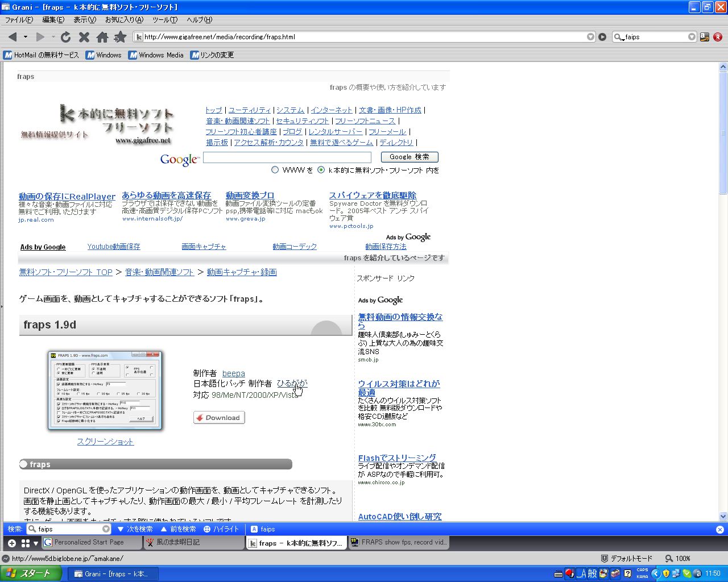Toggle ハイライト highlight in find bar
The height and width of the screenshot is (582, 728).
pos(221,529)
